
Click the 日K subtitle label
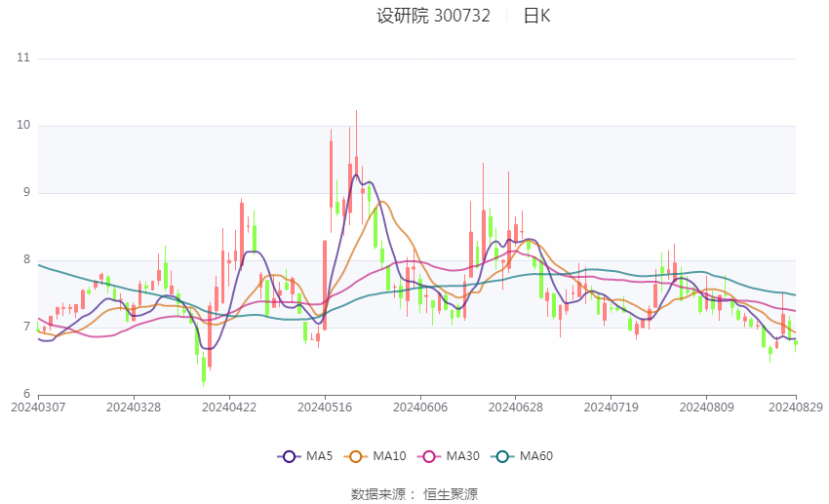tap(536, 16)
